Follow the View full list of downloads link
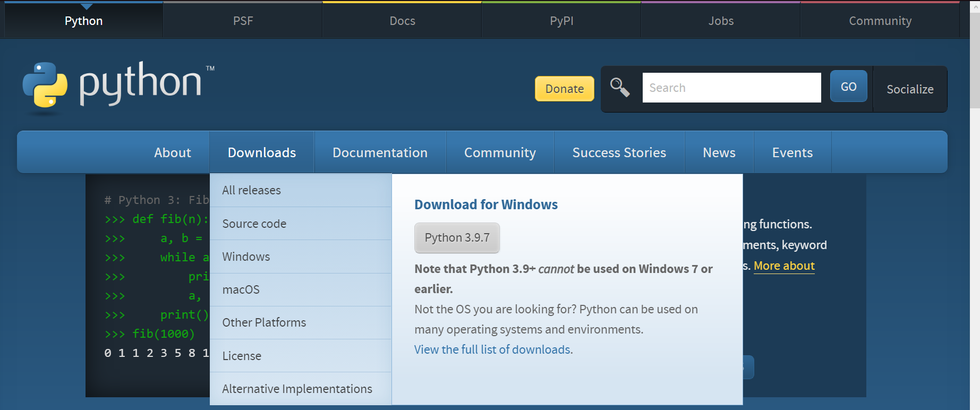This screenshot has width=980, height=410. (x=493, y=349)
